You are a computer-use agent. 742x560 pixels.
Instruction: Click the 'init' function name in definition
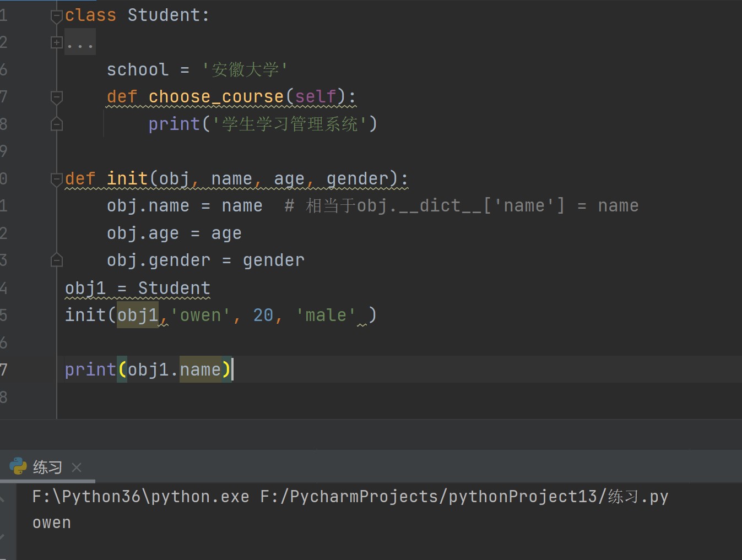tap(127, 179)
